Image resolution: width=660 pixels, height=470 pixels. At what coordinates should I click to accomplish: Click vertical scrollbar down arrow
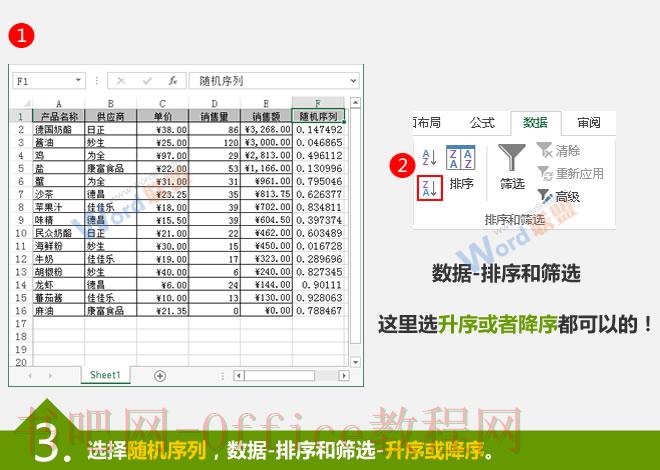[355, 362]
